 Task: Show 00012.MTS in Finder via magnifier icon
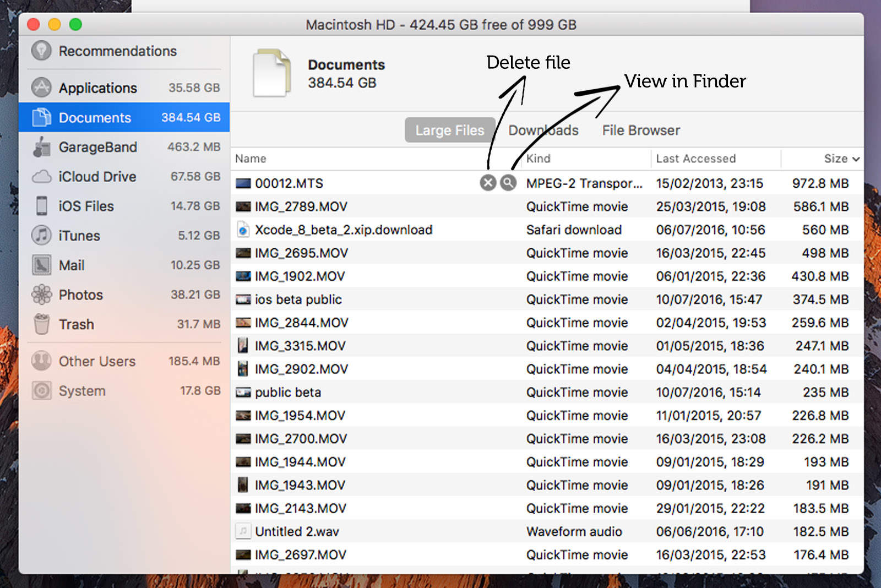[x=508, y=182]
